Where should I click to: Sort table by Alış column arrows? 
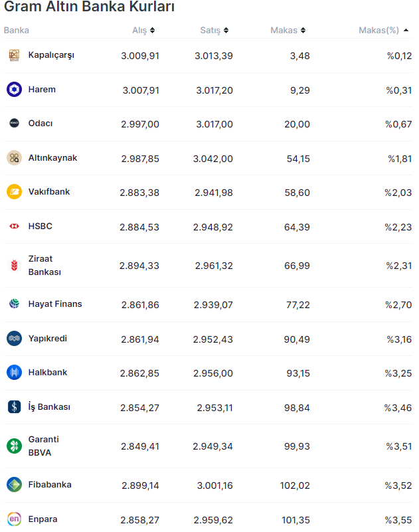pyautogui.click(x=152, y=31)
